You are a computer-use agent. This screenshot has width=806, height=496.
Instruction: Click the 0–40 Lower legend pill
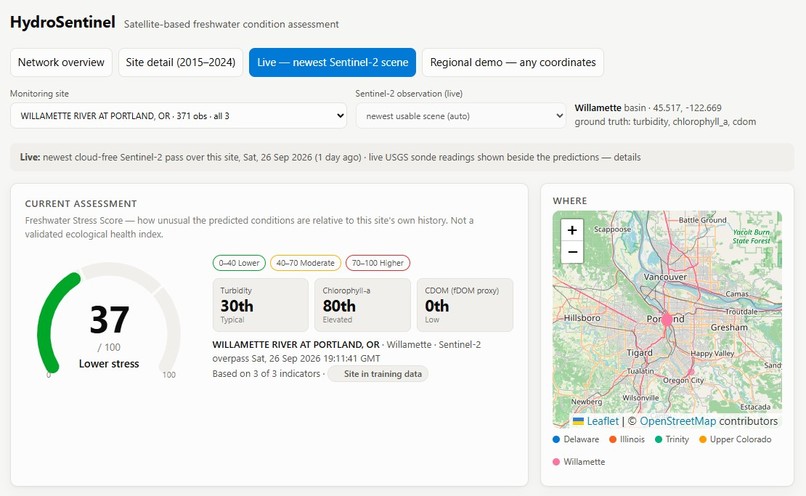click(x=239, y=263)
